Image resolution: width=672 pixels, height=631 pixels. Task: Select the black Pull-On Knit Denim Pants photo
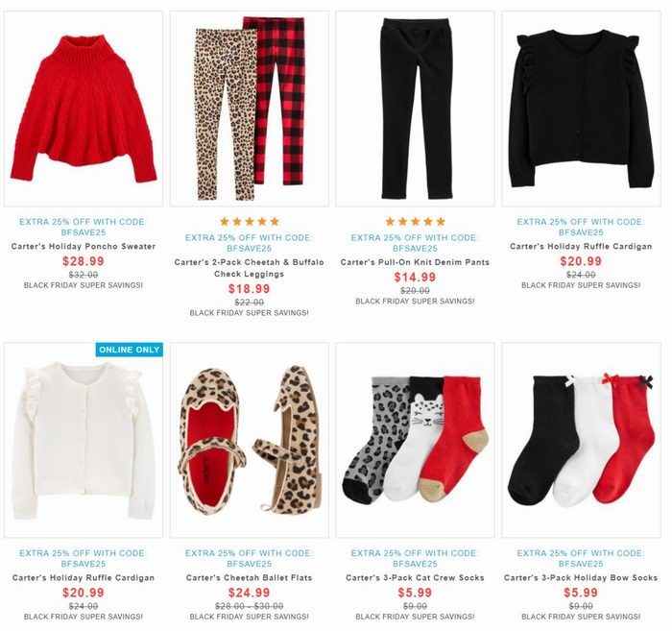(x=415, y=109)
